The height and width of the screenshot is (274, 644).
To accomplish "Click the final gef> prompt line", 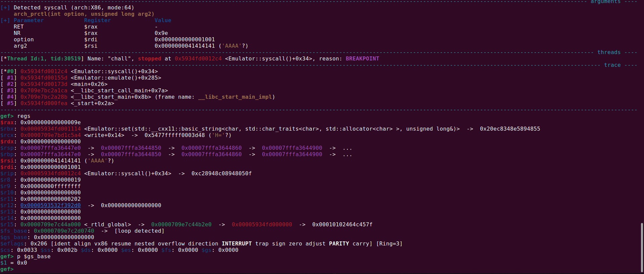I will pos(7,269).
